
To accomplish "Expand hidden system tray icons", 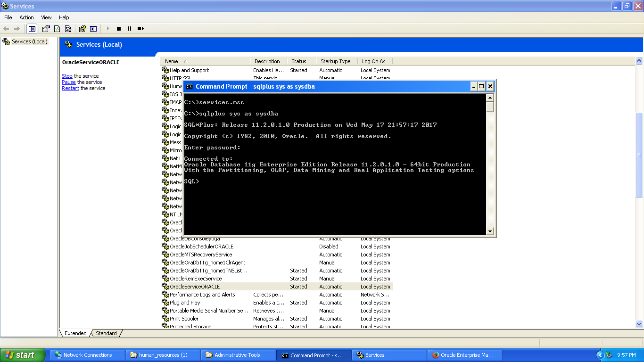I will coord(600,355).
